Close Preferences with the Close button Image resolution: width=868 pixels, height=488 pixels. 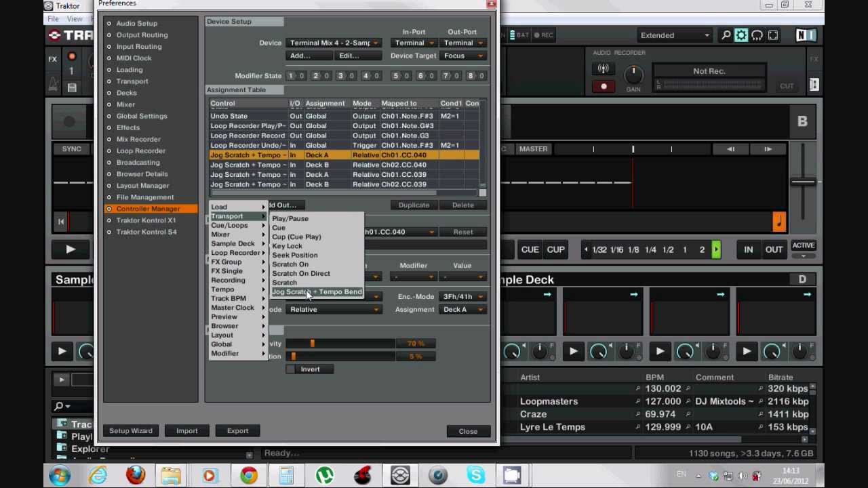pyautogui.click(x=468, y=431)
